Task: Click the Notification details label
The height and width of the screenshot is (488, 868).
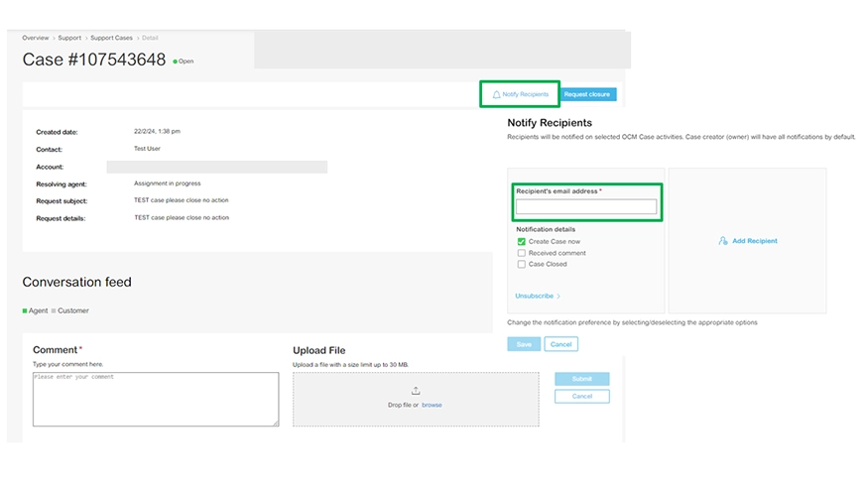Action: click(x=546, y=229)
